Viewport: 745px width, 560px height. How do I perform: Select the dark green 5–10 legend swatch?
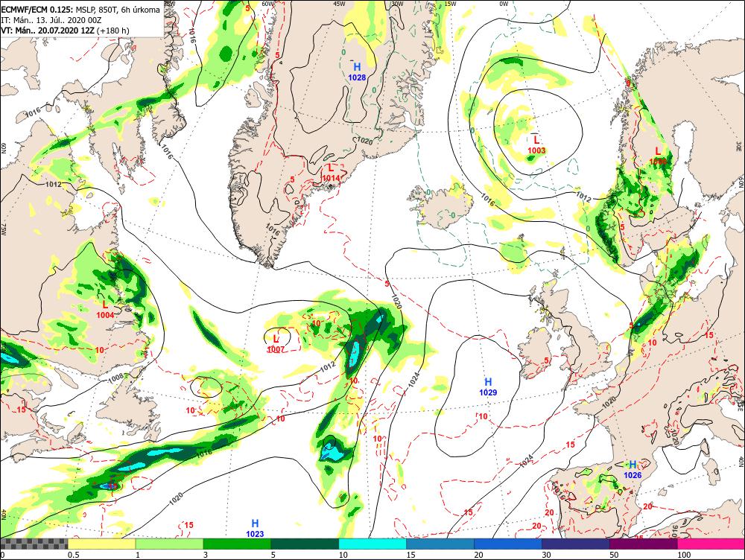[305, 544]
